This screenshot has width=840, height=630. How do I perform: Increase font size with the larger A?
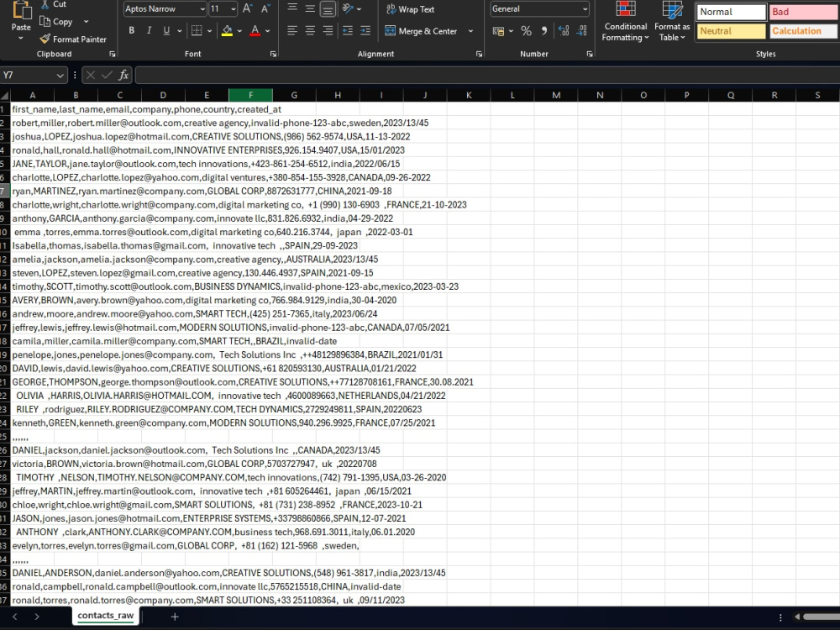coord(247,8)
